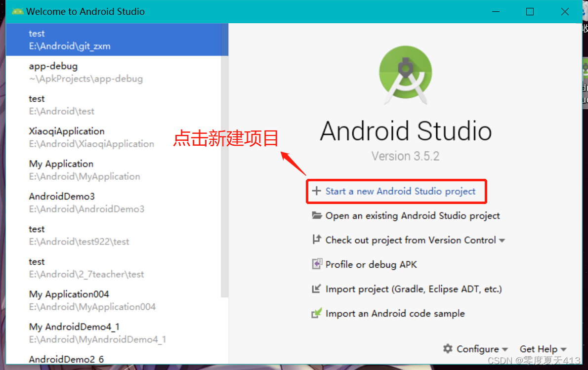
Task: Click the path E:\Android\MyApplication004
Action: coord(92,307)
